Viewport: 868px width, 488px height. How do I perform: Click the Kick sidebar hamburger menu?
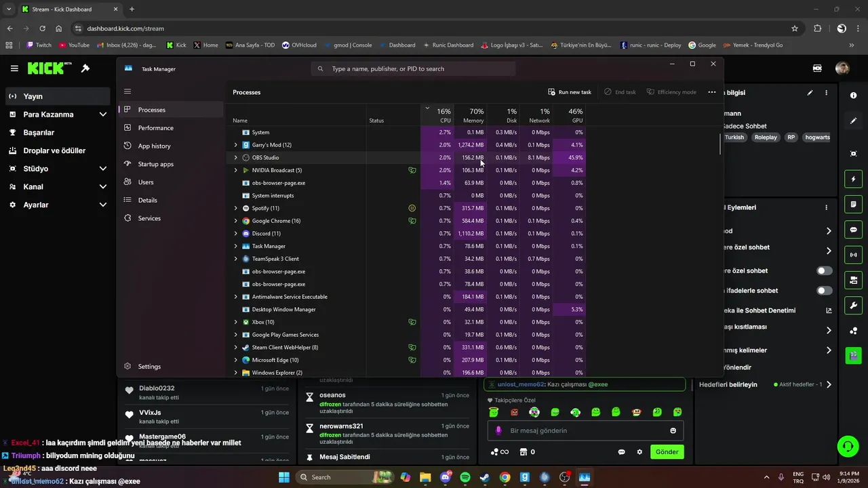click(14, 68)
